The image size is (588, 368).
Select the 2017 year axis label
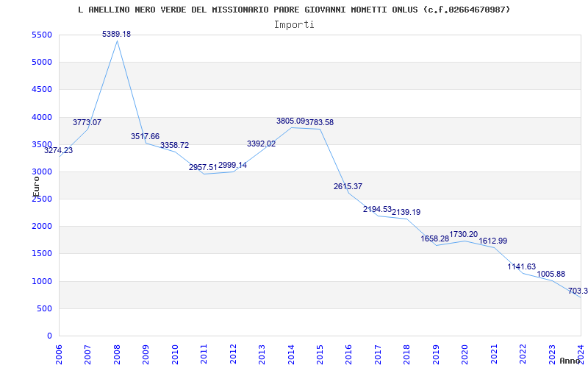[378, 354]
